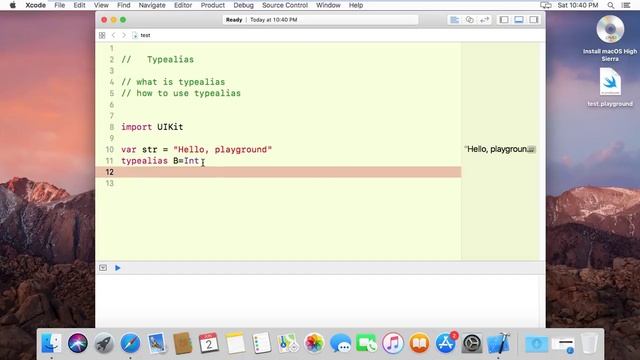The width and height of the screenshot is (640, 360).
Task: Click the "// how to use typealias" comment
Action: [181, 93]
